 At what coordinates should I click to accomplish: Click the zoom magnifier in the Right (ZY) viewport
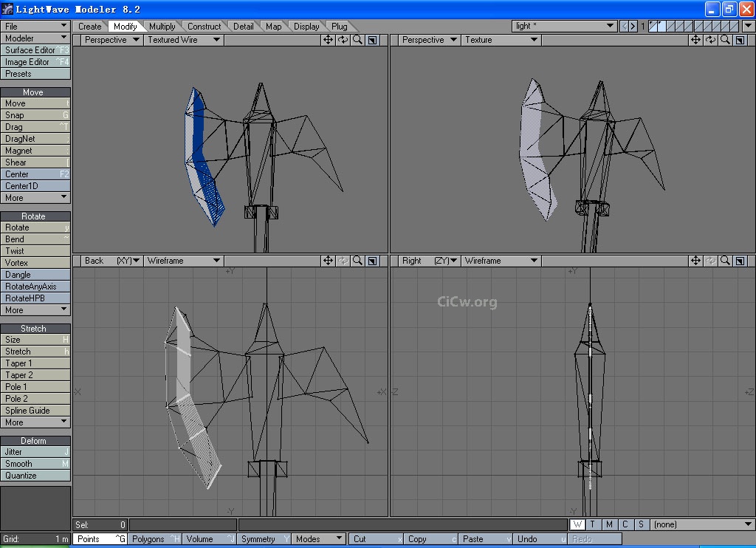pos(725,261)
